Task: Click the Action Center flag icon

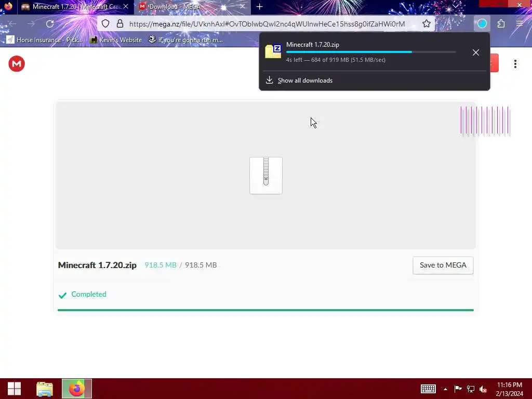Action: click(x=458, y=389)
